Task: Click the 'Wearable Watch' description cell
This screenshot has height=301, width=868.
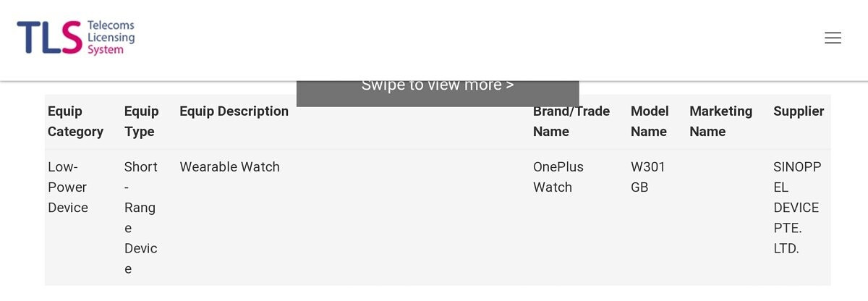Action: click(229, 167)
